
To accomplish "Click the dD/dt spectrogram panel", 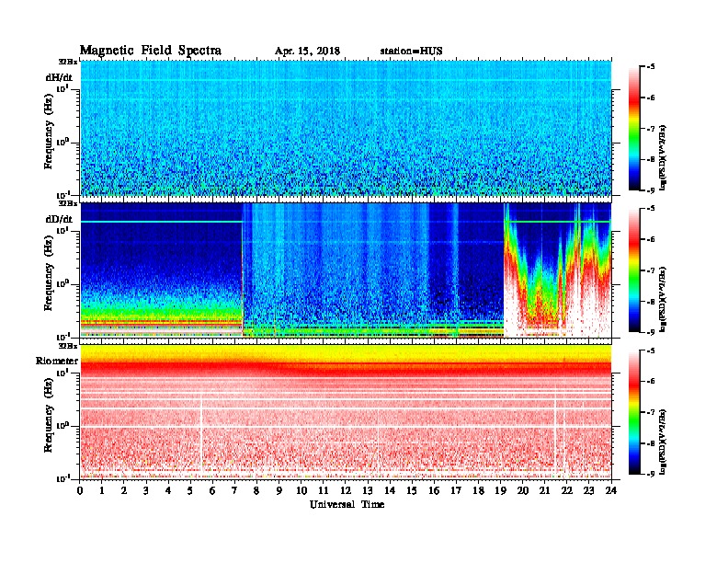I will 346,270.
